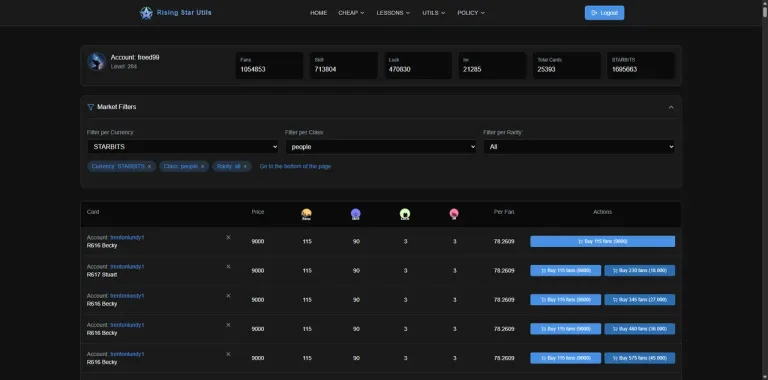The width and height of the screenshot is (768, 380).
Task: Click Buy 230 fans (18.000) button
Action: (x=640, y=270)
